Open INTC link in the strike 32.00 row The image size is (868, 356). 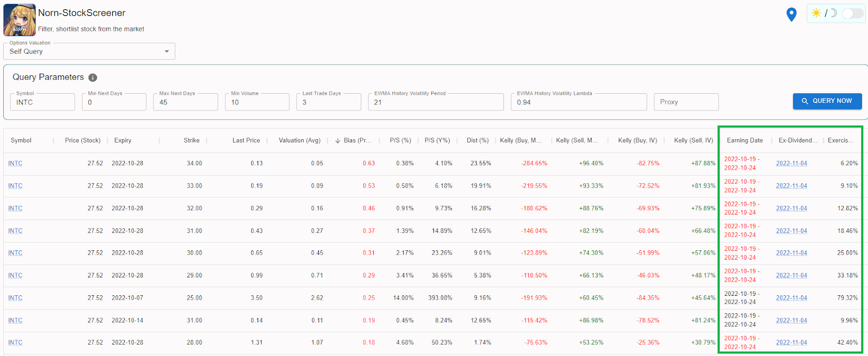[15, 208]
